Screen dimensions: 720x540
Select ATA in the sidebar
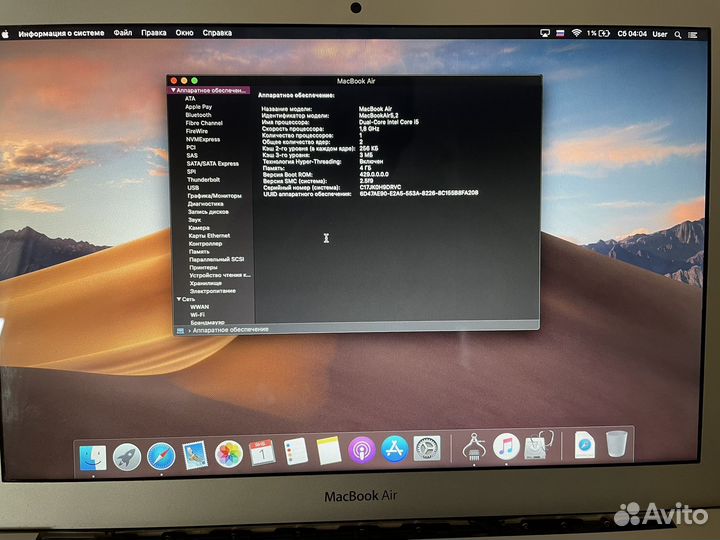(190, 98)
